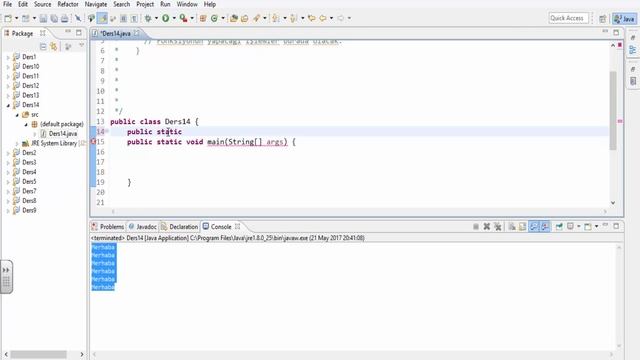This screenshot has height=360, width=640.
Task: Open the Project menu
Action: point(145,4)
